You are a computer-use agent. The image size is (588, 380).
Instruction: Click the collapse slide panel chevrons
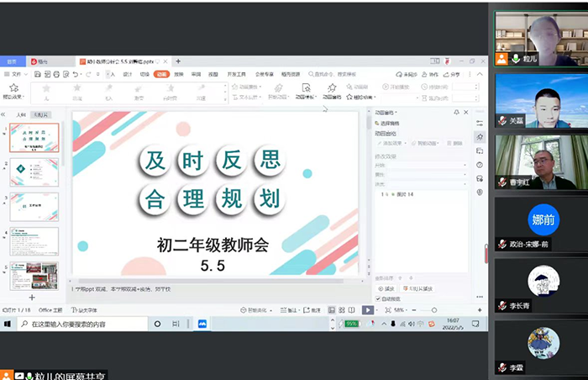[x=3, y=114]
